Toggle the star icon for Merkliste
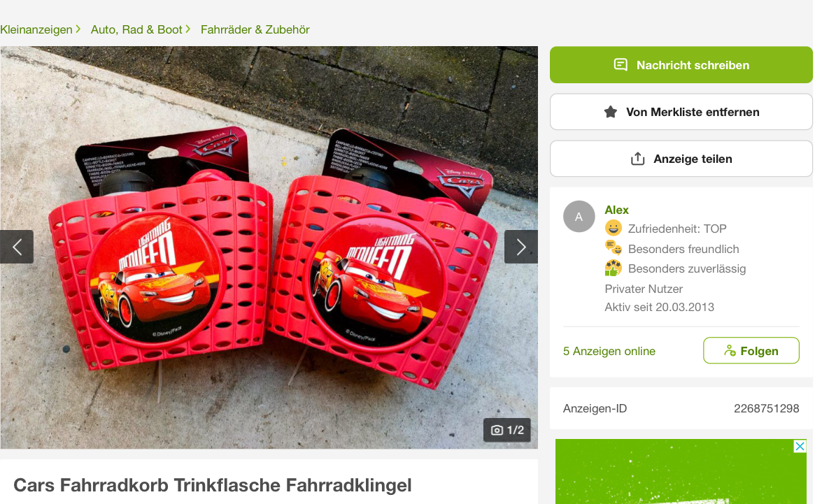The height and width of the screenshot is (504, 822). (x=610, y=112)
